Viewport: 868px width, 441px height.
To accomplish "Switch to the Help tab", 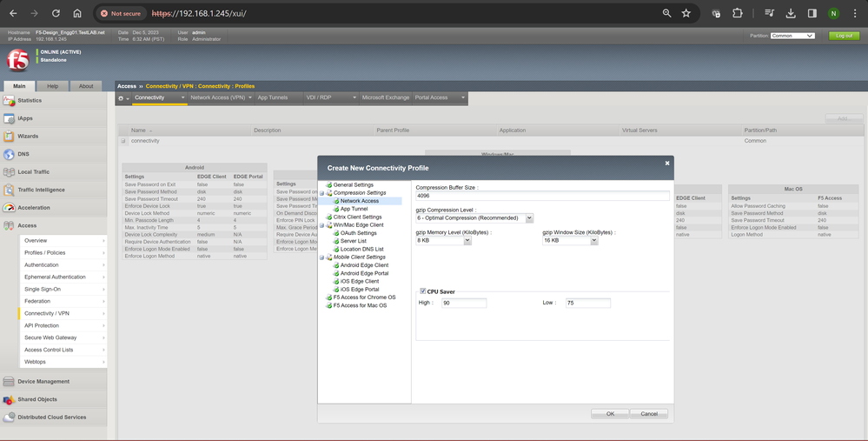I will pos(52,86).
